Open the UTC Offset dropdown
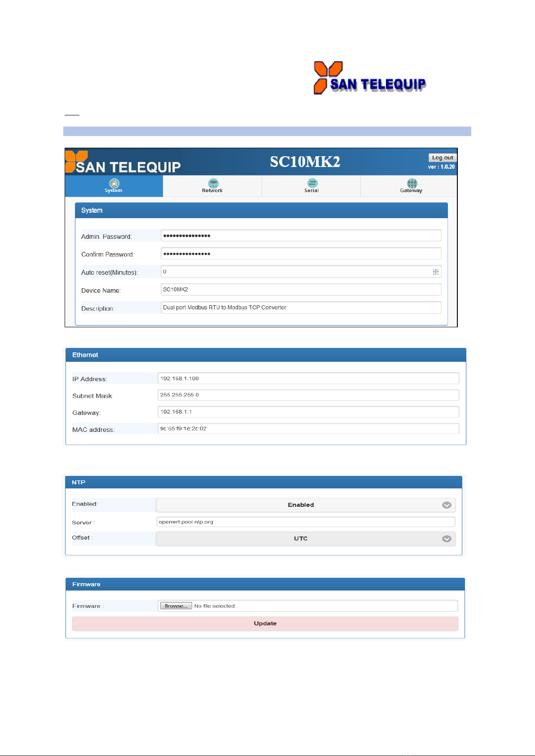The height and width of the screenshot is (756, 535). 306,539
